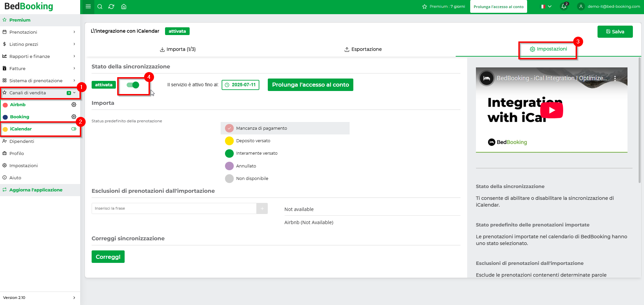644x305 pixels.
Task: Click attivata badge next to title
Action: point(177,31)
